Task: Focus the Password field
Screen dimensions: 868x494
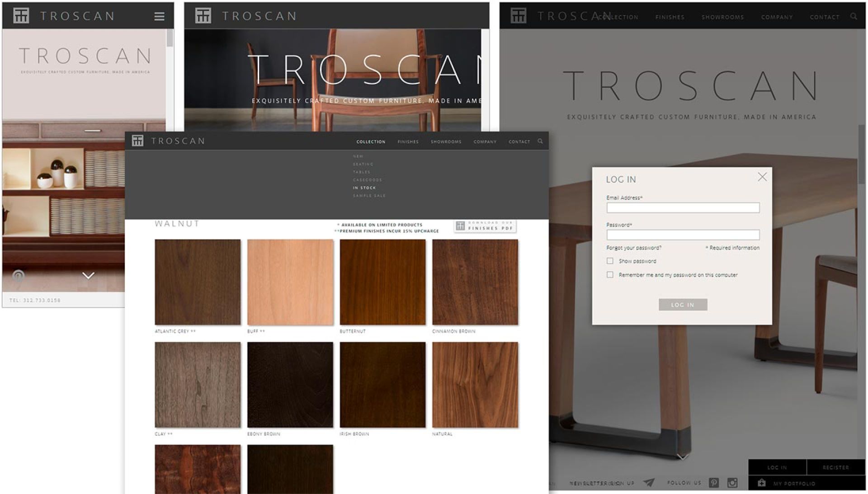Action: (683, 235)
